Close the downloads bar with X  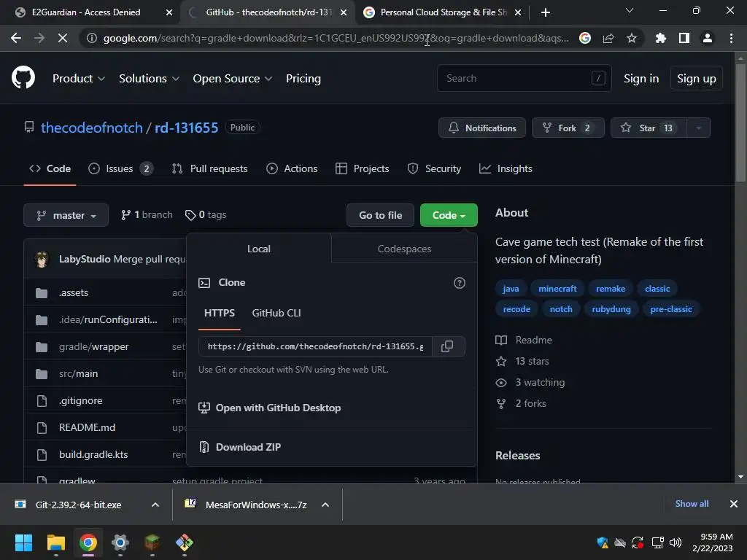coord(734,504)
